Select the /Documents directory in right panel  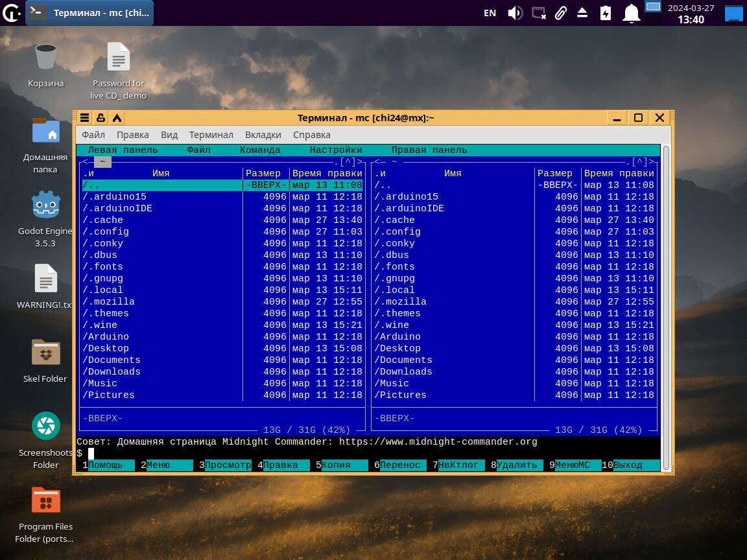pos(403,360)
